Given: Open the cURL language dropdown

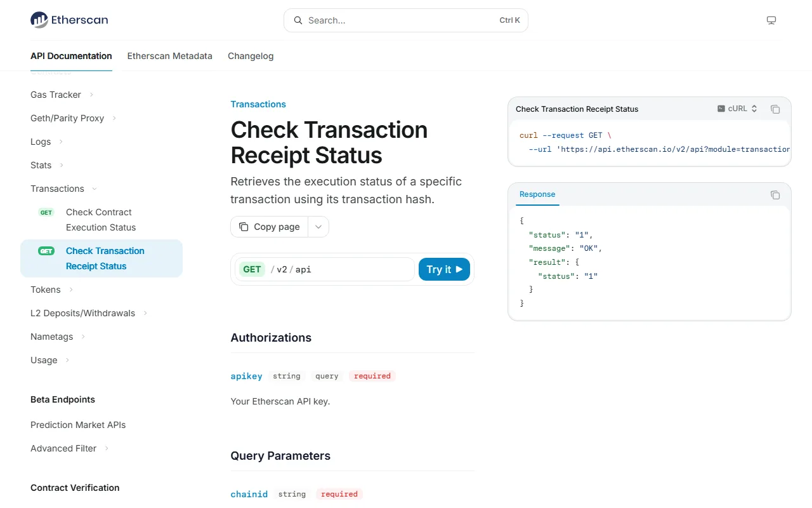Looking at the screenshot, I should (738, 109).
